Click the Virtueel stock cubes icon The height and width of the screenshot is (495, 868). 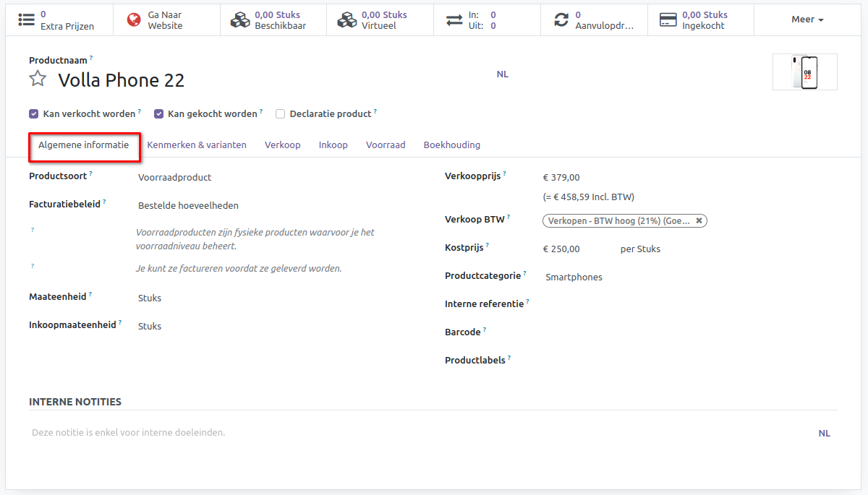point(346,20)
